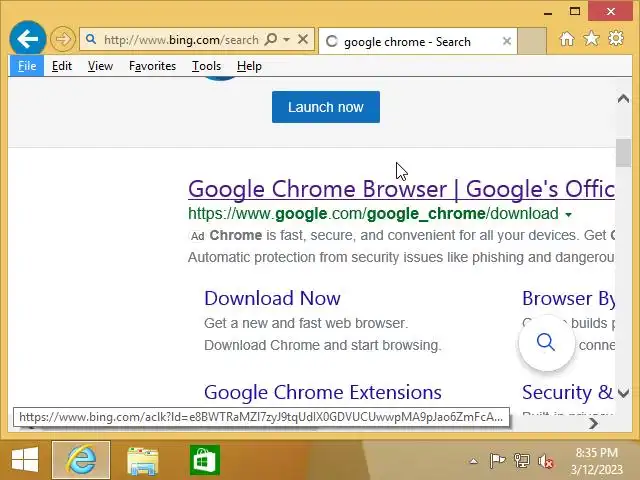Maximize the Internet Explorer window
This screenshot has height=480, width=640.
(575, 11)
